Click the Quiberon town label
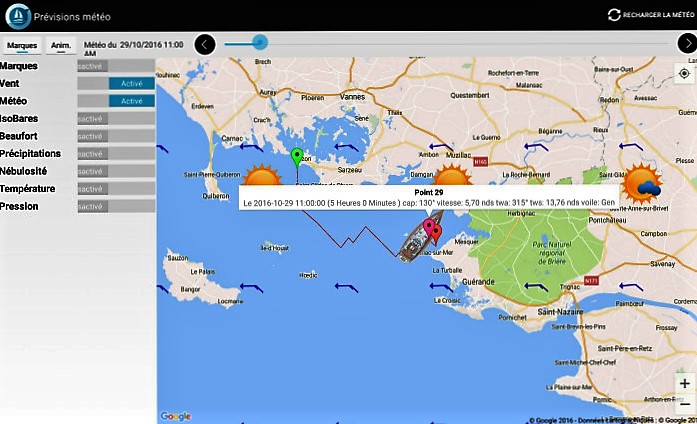This screenshot has width=697, height=424. pos(216,196)
